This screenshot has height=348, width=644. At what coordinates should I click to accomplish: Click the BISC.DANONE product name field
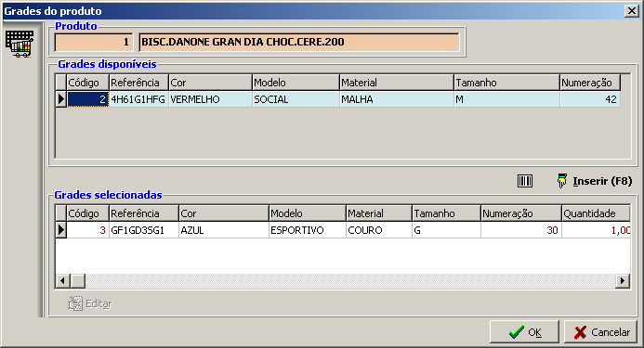click(x=299, y=42)
